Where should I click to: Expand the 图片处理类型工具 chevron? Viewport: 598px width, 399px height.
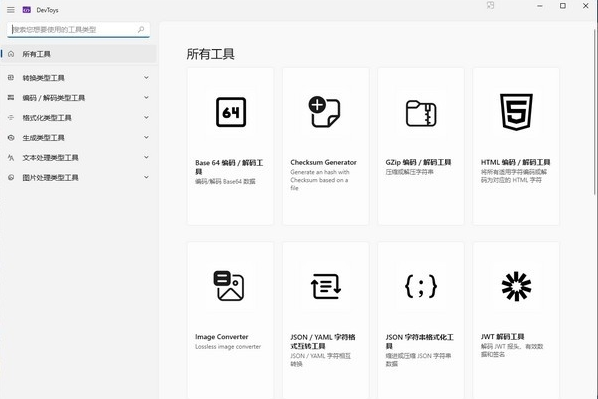click(x=146, y=177)
